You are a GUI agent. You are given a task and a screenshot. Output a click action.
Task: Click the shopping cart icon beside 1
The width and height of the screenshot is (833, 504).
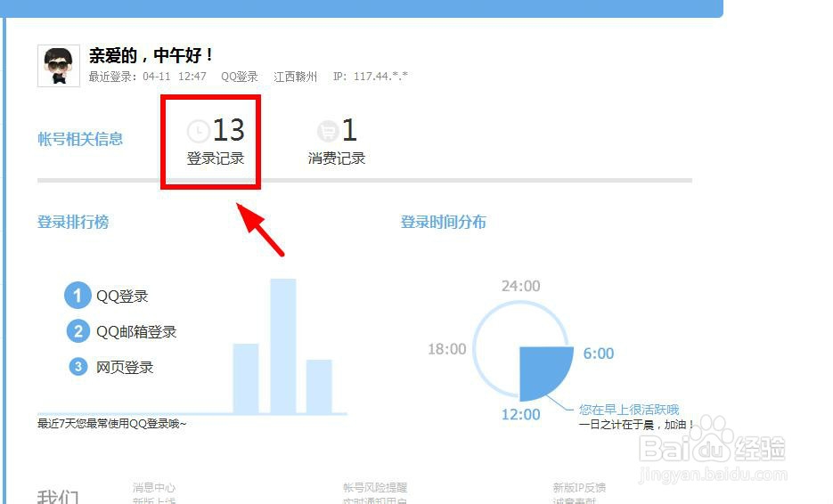pos(328,131)
